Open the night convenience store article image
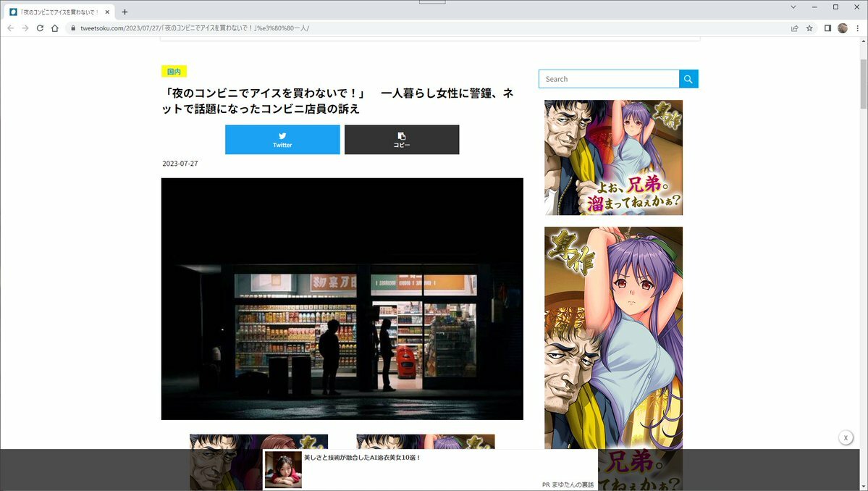The width and height of the screenshot is (868, 491). 342,299
